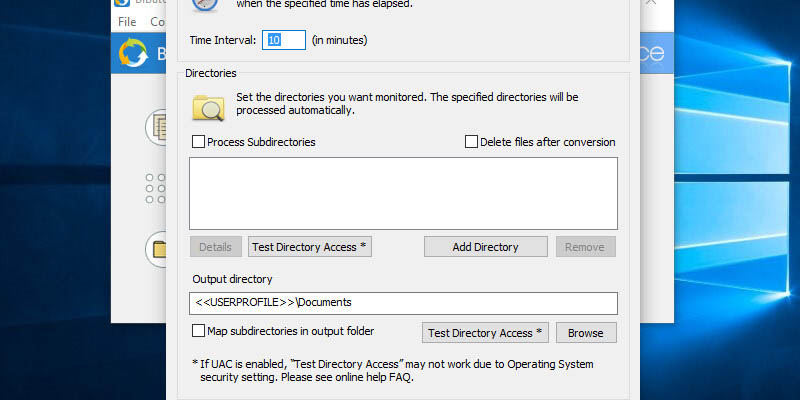Click Test Directory Access next to Browse

484,333
